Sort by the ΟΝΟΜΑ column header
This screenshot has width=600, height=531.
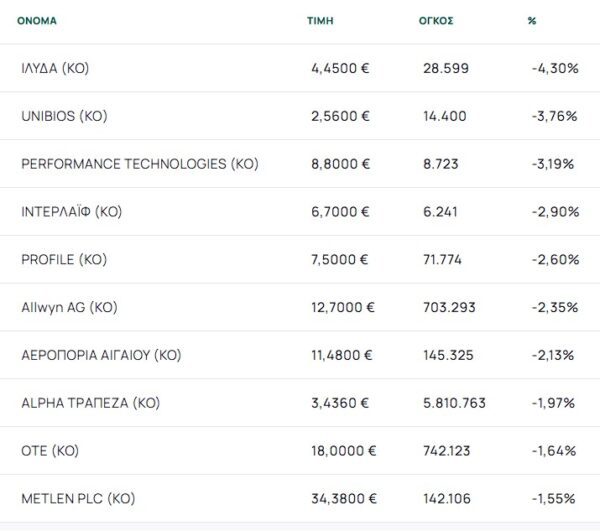[37, 20]
